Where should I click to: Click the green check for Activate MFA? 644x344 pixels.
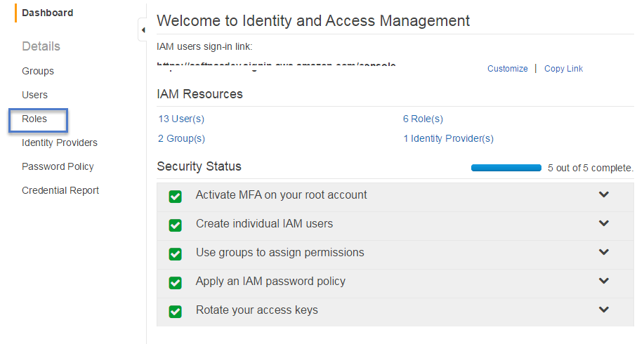click(x=176, y=197)
